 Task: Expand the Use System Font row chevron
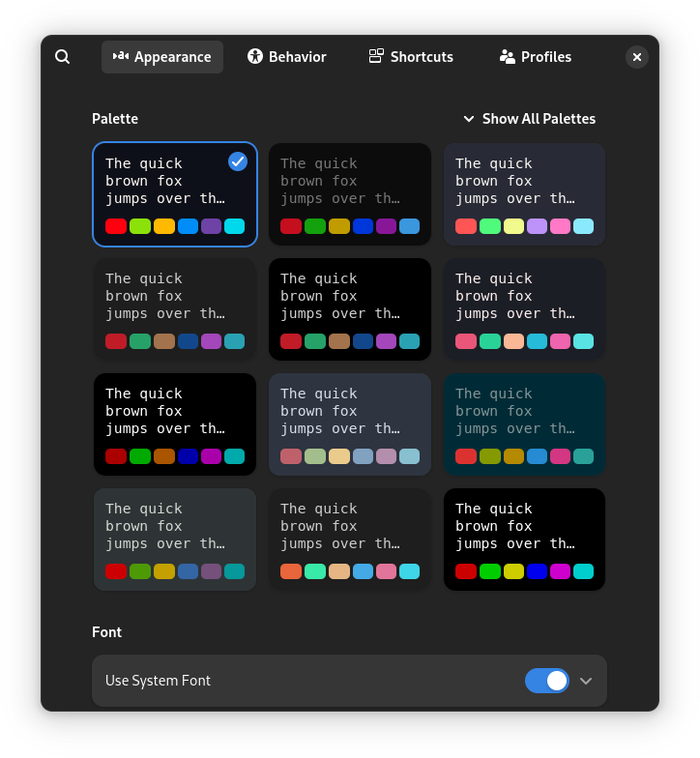point(586,681)
